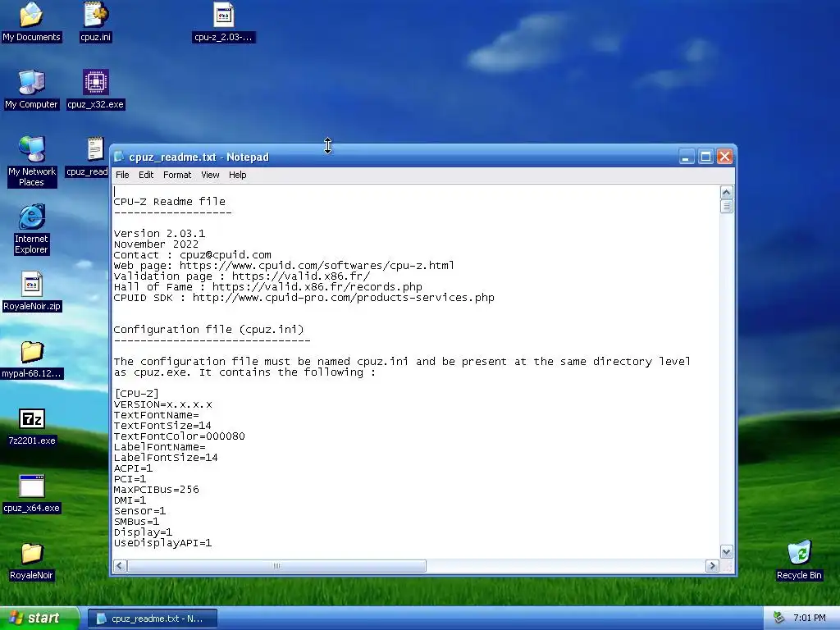Select the RoyaleNoir folder icon
The width and height of the screenshot is (840, 630).
click(31, 561)
